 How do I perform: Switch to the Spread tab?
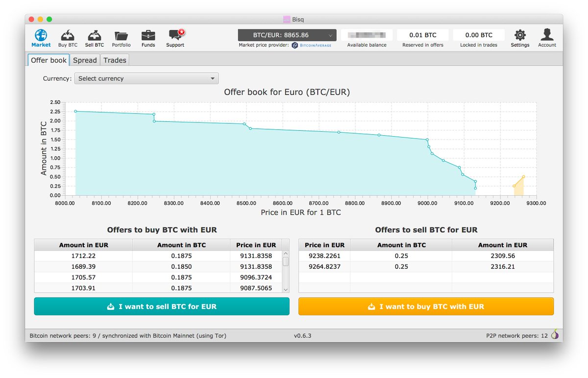[x=85, y=60]
